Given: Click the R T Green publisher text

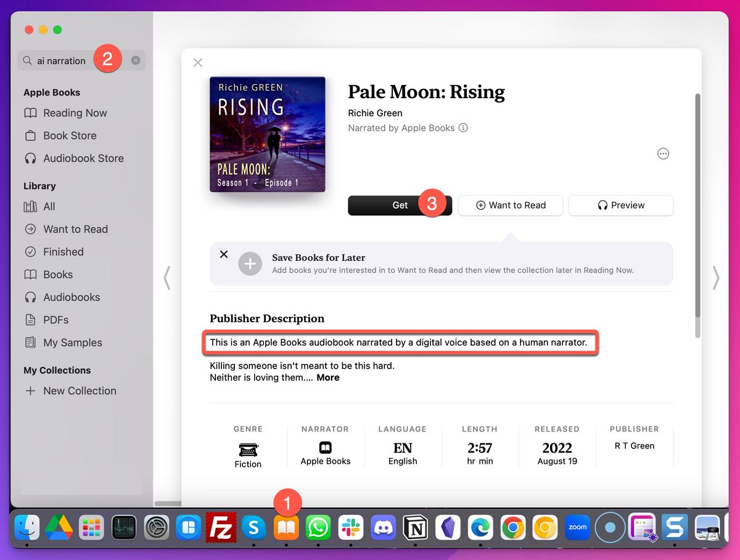Looking at the screenshot, I should [x=635, y=446].
